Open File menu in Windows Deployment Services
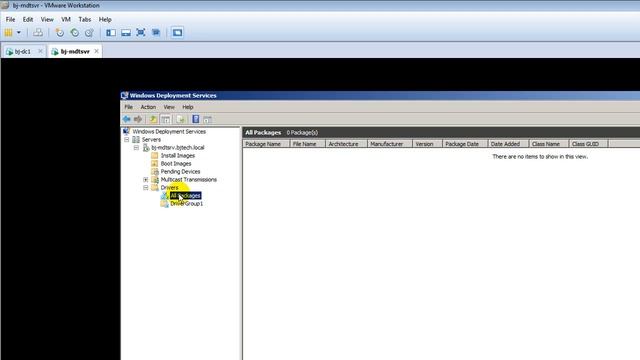Screen dimensions: 640x360 coord(129,107)
